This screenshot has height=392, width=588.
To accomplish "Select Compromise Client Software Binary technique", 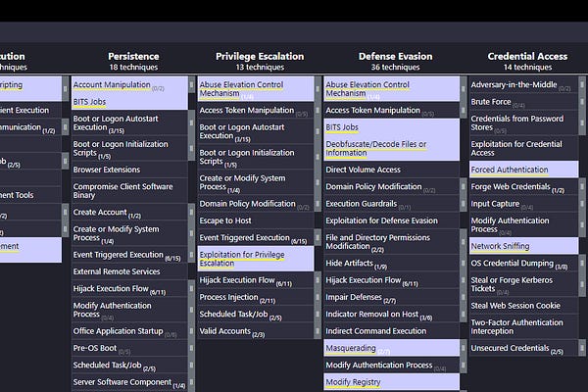I will [x=129, y=191].
